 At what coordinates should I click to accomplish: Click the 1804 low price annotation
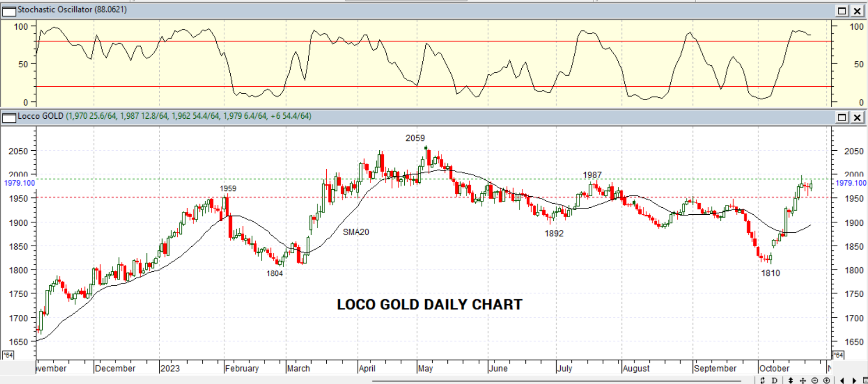coord(275,274)
